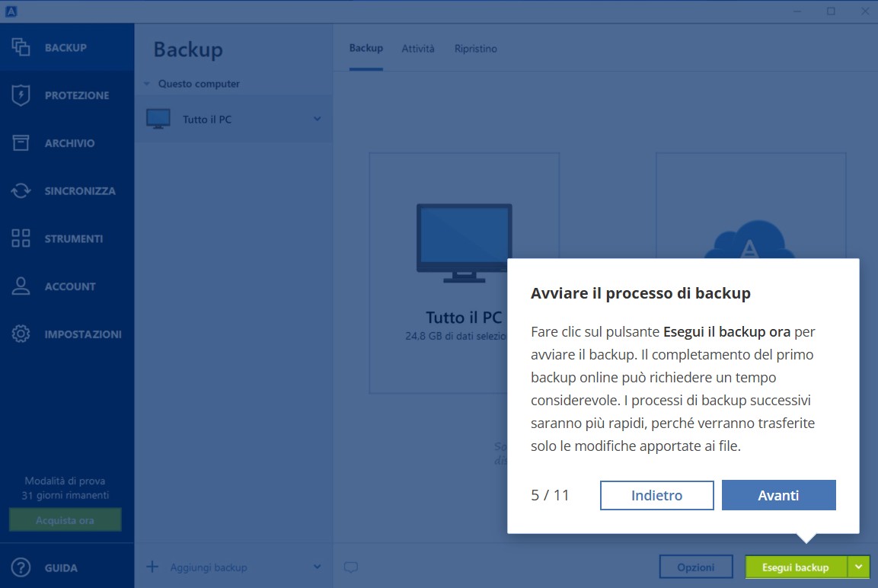
Task: Open the Strumenti grid icon
Action: (x=21, y=238)
